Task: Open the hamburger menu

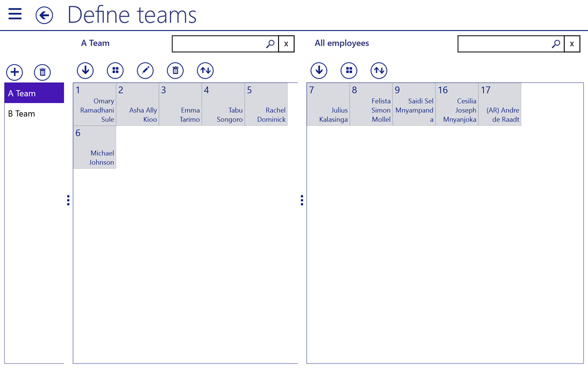Action: pyautogui.click(x=15, y=14)
